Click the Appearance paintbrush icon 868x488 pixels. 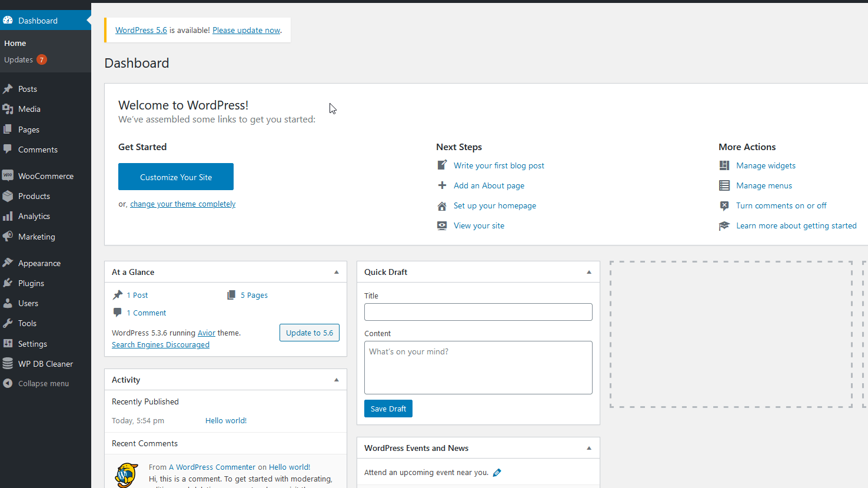(8, 263)
